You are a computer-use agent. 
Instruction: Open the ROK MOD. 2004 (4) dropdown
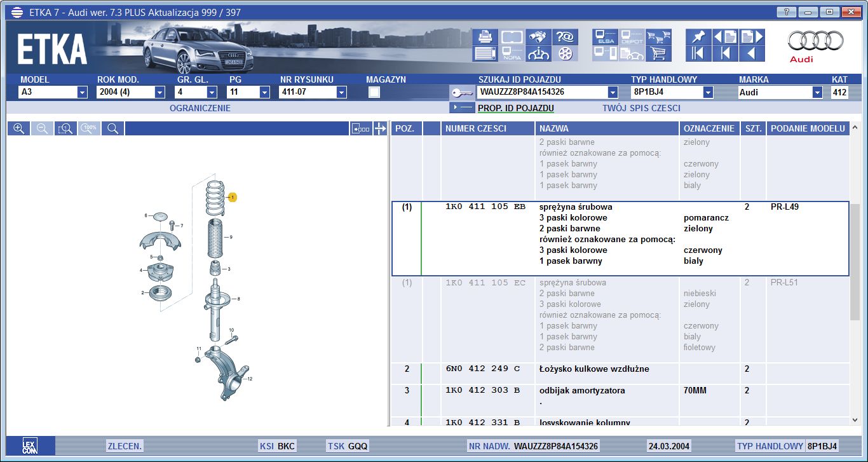159,93
